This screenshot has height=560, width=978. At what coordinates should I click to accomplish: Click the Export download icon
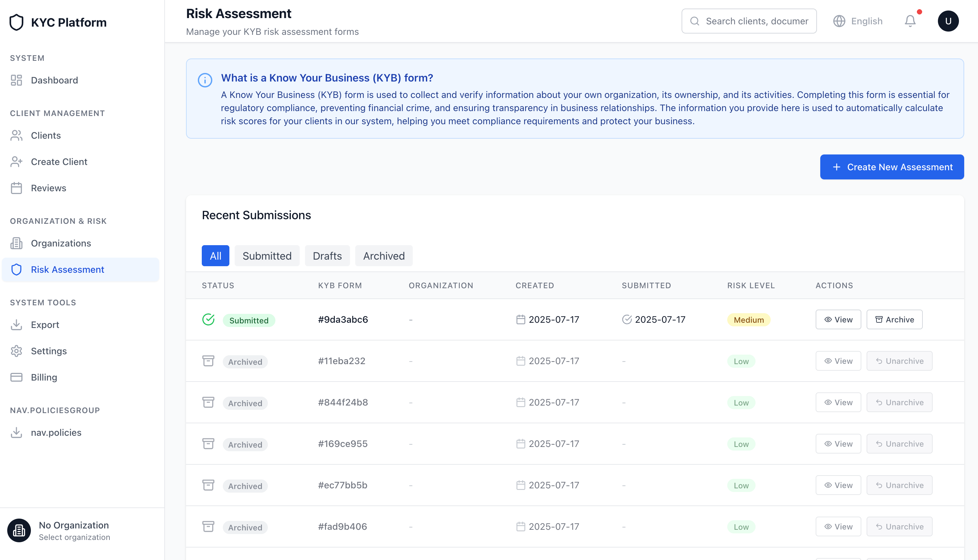click(16, 324)
